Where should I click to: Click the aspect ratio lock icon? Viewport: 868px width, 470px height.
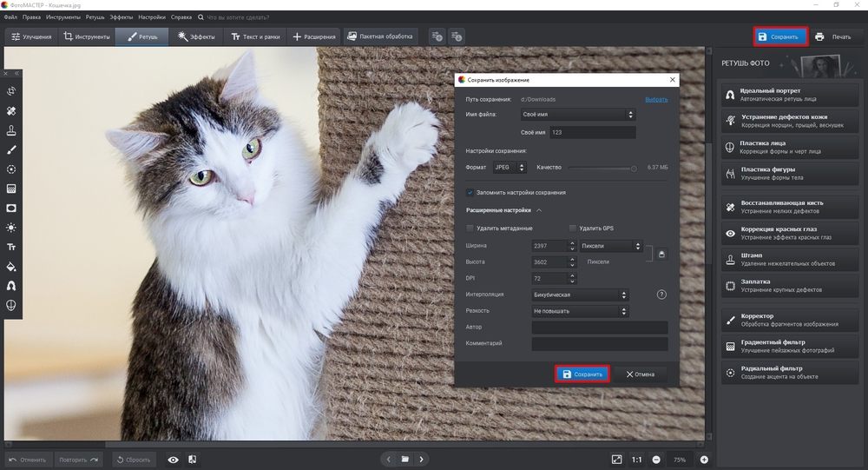pyautogui.click(x=661, y=254)
